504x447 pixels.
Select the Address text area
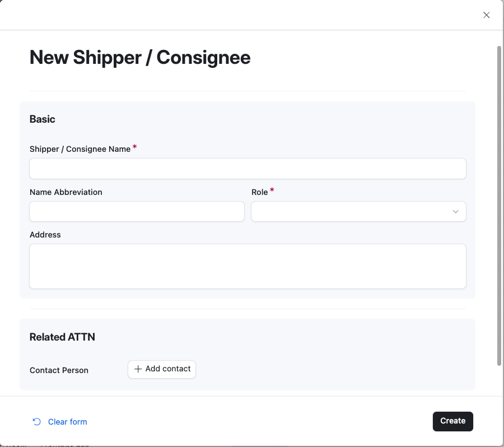coord(248,266)
